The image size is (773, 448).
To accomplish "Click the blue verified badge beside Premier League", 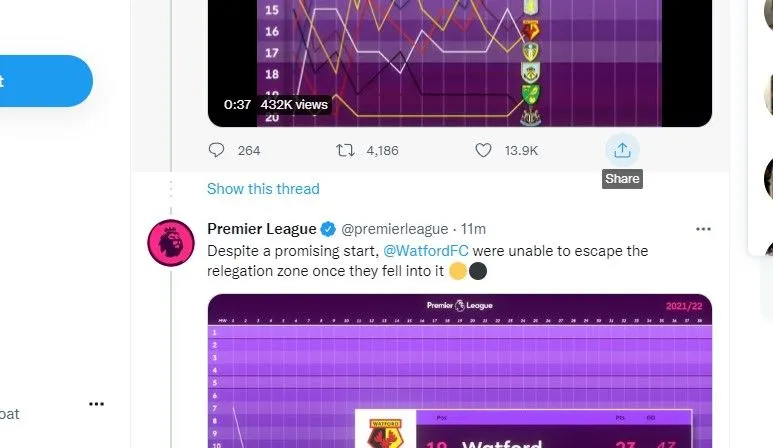I will (x=326, y=229).
